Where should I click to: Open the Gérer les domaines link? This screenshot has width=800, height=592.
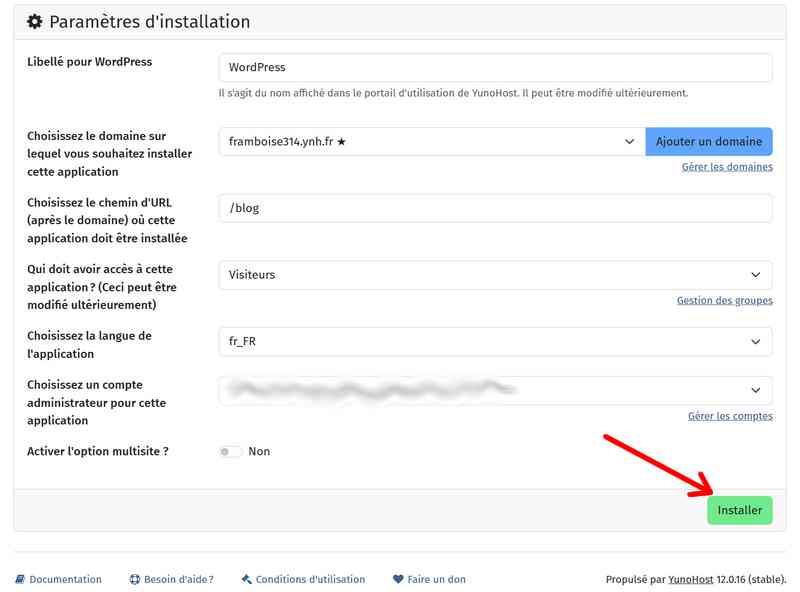pos(727,167)
